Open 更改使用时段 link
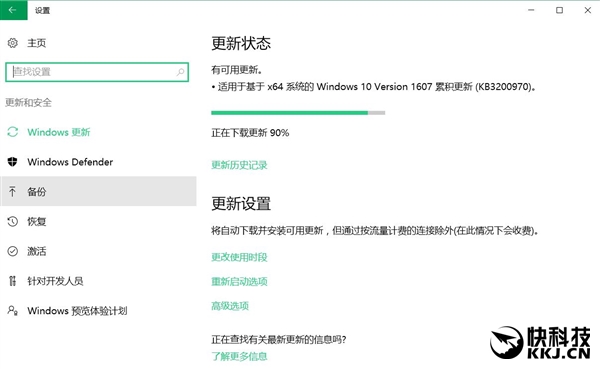Viewport: 600px width, 369px height. point(239,257)
